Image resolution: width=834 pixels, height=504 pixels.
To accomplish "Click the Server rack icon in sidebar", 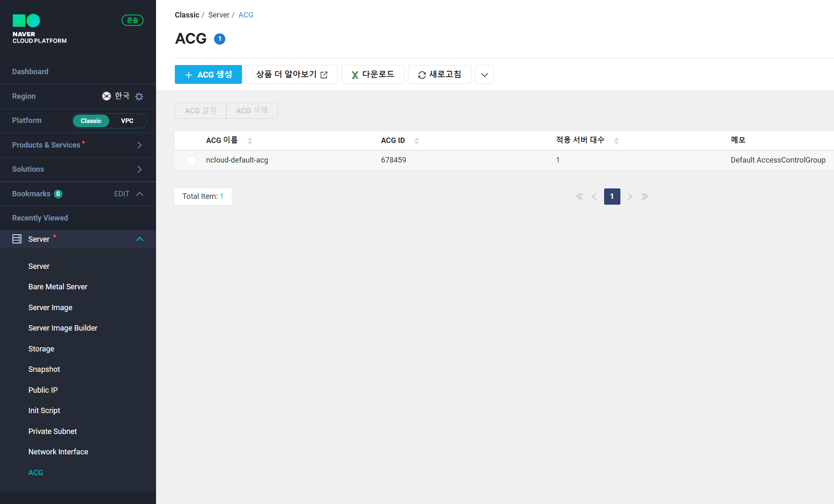I will (17, 239).
